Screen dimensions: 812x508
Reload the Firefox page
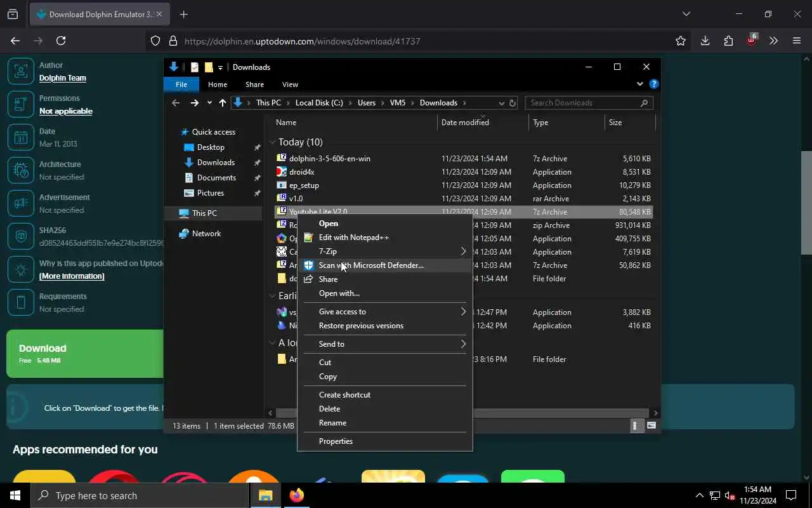coord(61,41)
